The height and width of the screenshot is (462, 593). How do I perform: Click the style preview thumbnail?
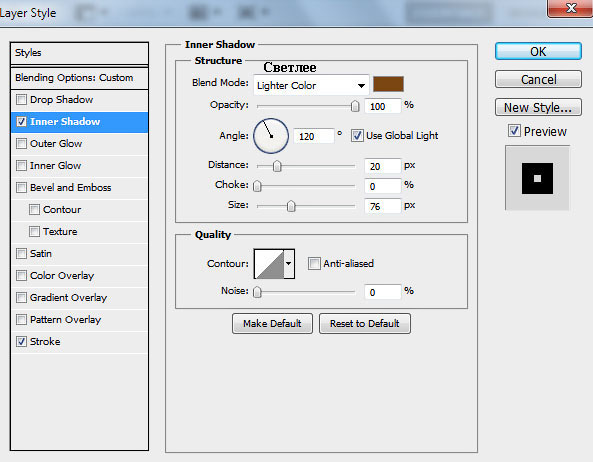(x=537, y=178)
